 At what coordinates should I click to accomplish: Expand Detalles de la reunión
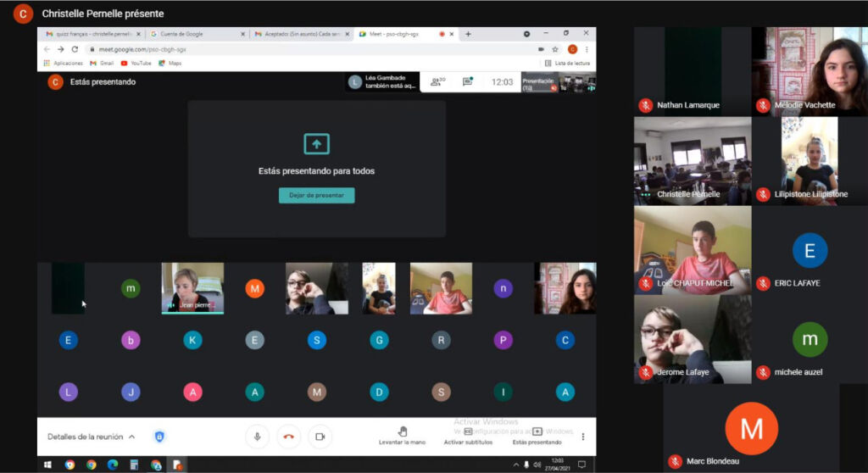click(x=91, y=437)
